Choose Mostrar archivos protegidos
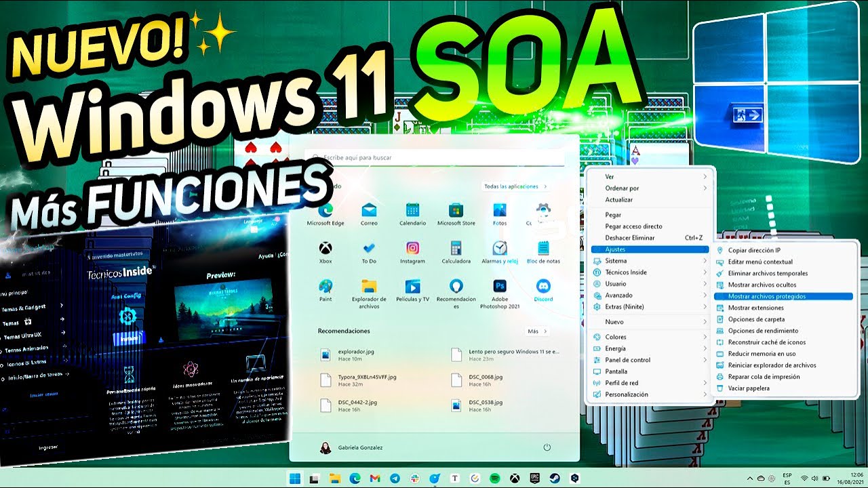 783,296
